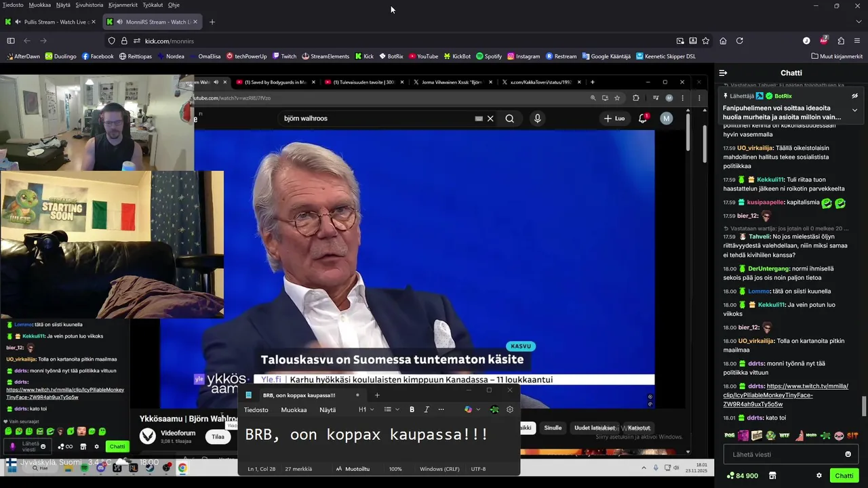Viewport: 868px width, 488px height.
Task: Mute the MonniRS Stream tab audio icon
Action: [119, 22]
